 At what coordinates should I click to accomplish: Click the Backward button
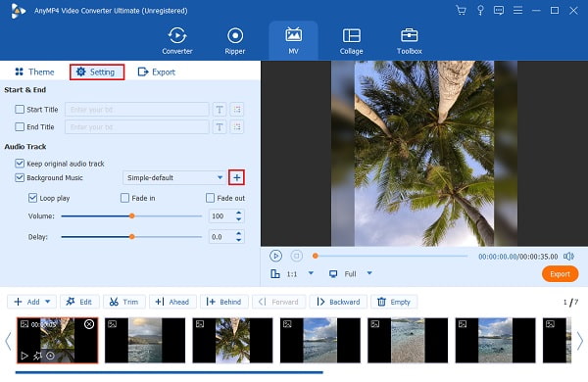point(338,302)
